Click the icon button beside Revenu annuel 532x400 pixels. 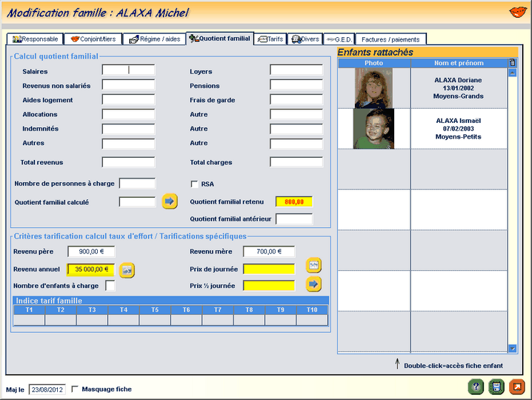pyautogui.click(x=126, y=270)
